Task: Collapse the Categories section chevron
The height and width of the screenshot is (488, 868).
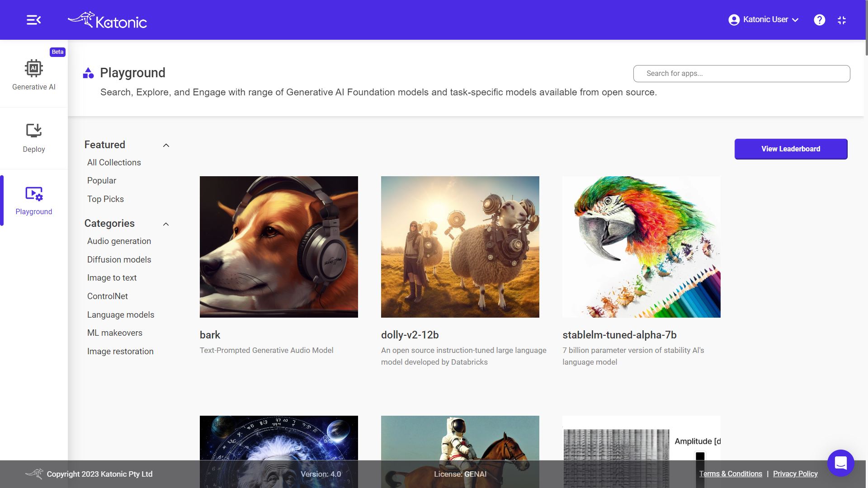Action: (166, 224)
